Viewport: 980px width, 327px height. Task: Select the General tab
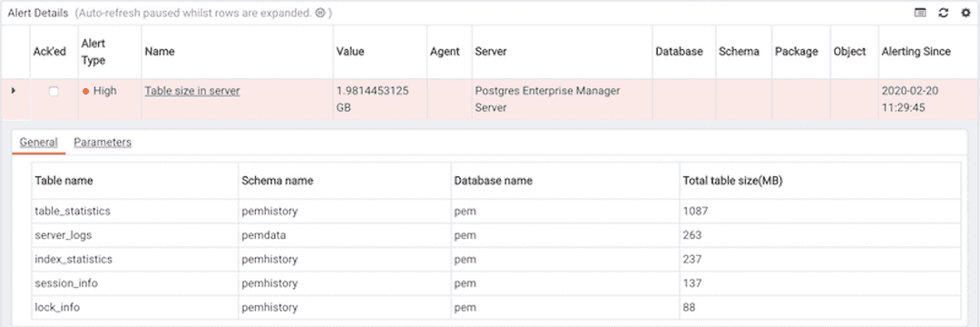click(39, 143)
